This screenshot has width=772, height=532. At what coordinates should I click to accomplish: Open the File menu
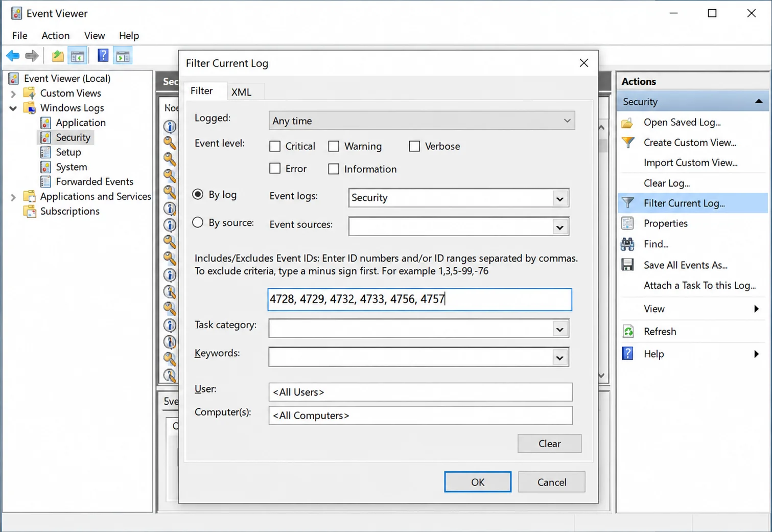pyautogui.click(x=20, y=35)
